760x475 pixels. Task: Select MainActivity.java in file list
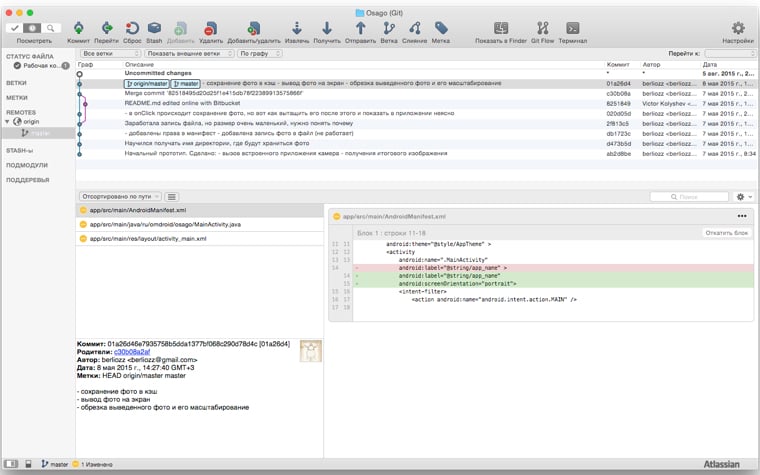199,224
